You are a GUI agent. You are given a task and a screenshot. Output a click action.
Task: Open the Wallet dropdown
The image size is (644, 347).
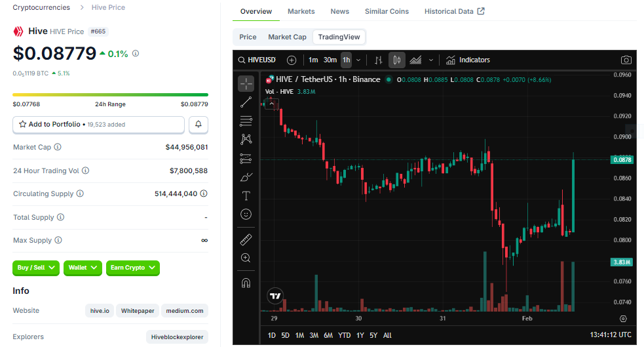(x=83, y=268)
